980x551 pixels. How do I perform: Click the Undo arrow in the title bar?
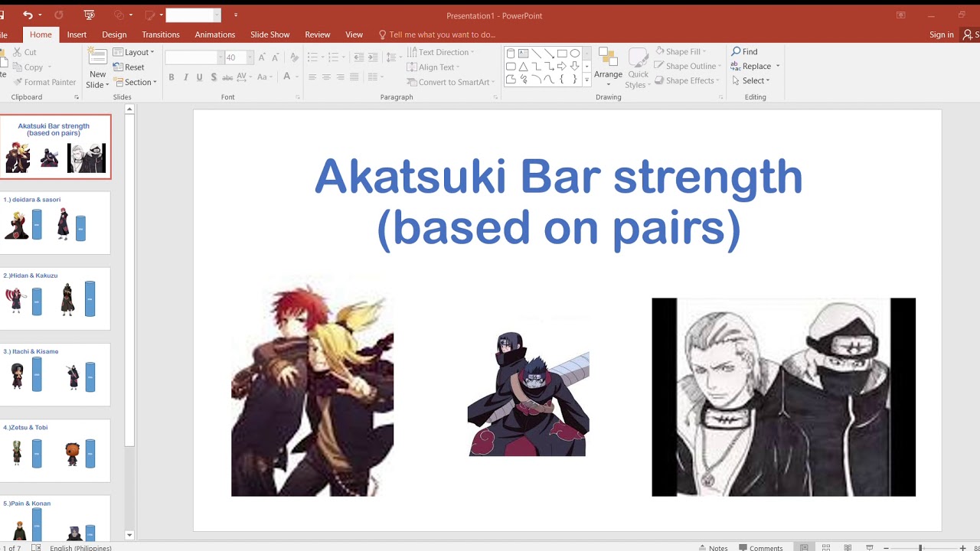click(x=28, y=15)
